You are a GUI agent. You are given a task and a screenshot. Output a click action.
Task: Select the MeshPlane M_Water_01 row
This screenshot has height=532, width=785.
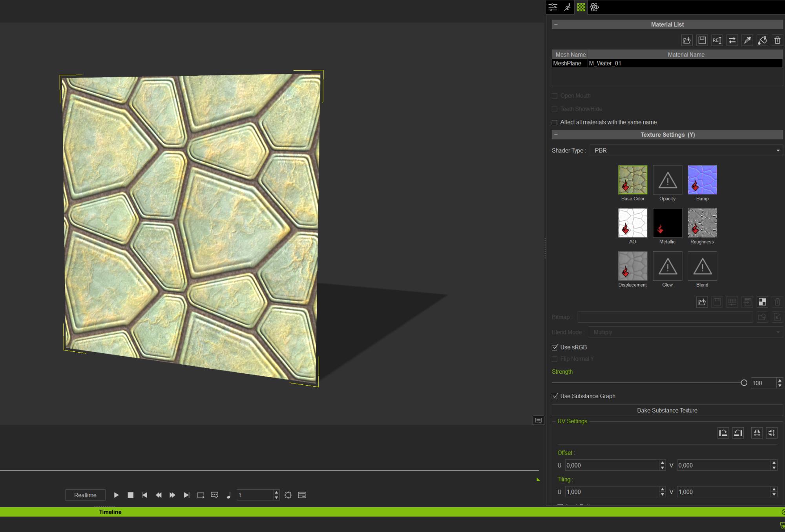pos(667,63)
